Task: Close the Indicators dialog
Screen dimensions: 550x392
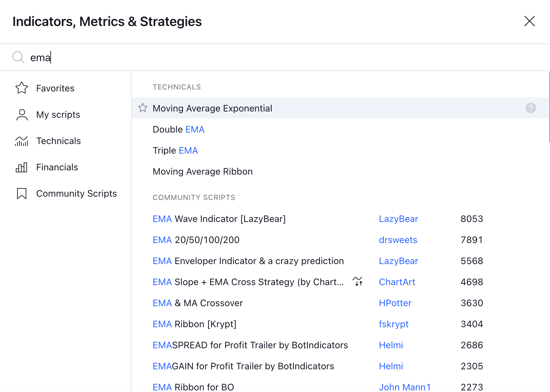Action: point(529,21)
